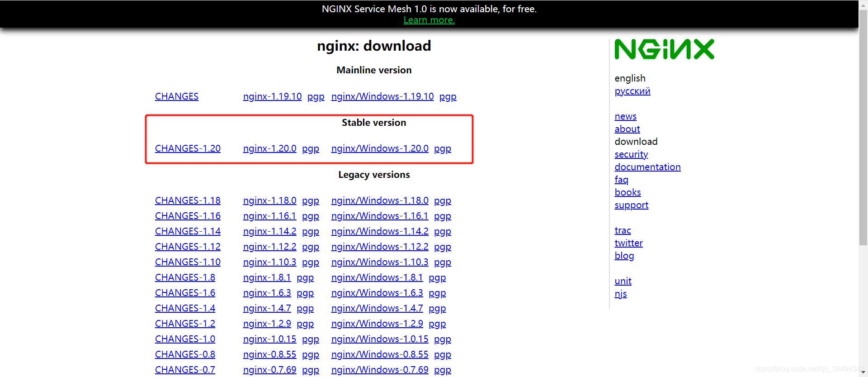Download stable nginx-1.20.0
The height and width of the screenshot is (377, 868).
click(x=269, y=148)
